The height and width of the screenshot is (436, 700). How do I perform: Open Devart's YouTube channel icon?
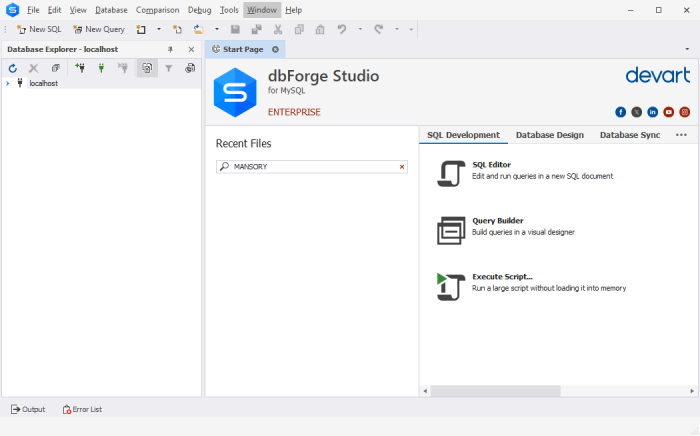click(668, 112)
